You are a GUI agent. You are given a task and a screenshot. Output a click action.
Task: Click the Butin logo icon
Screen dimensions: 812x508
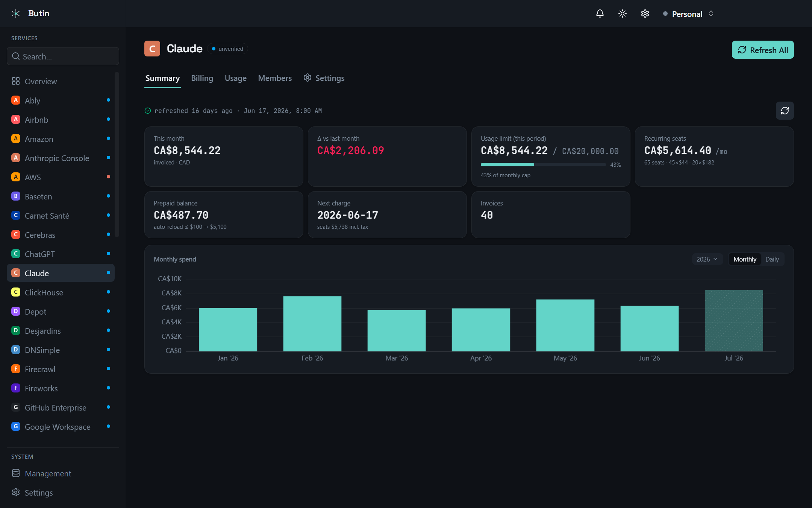[x=16, y=14]
